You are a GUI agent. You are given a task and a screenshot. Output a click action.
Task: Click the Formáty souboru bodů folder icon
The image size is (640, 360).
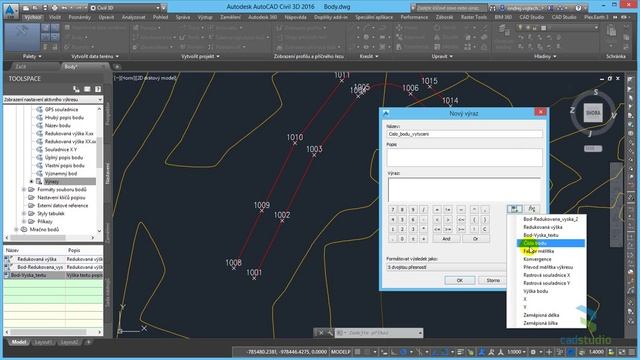31,189
